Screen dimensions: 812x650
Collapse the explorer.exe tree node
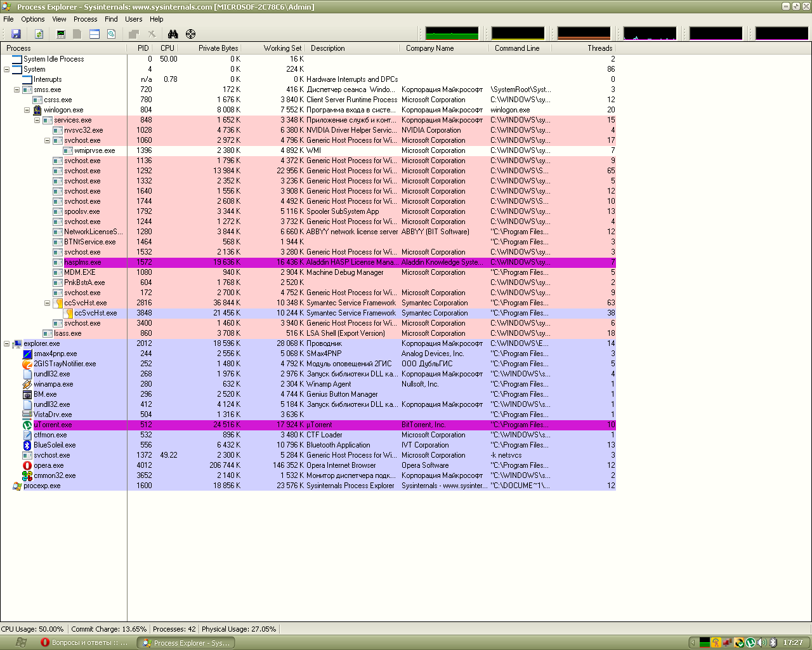pyautogui.click(x=6, y=343)
